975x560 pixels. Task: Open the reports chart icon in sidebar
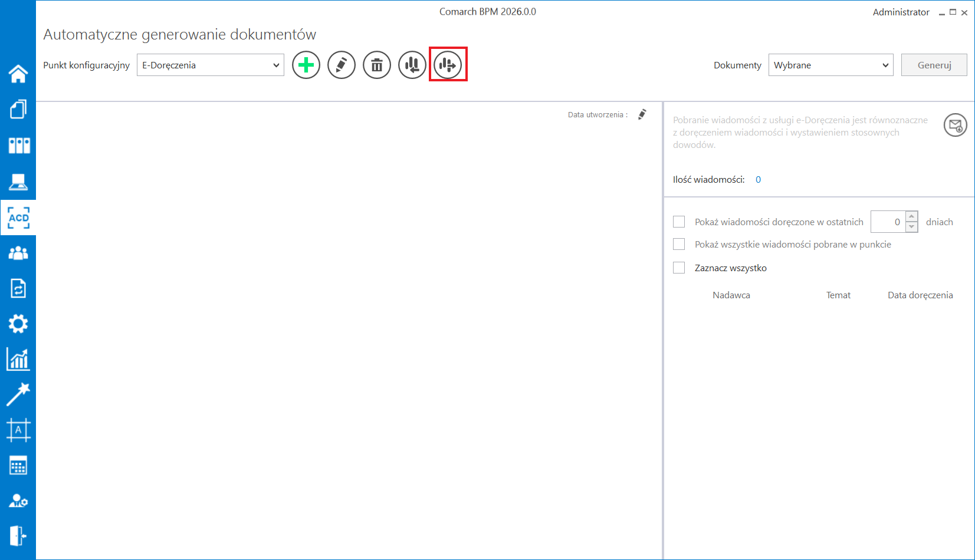tap(18, 359)
